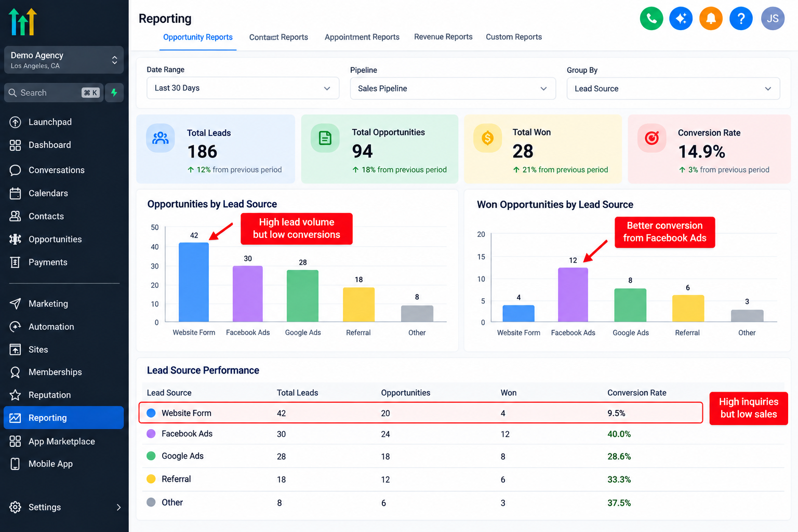Click the 37.5% conversion rate value
Image resolution: width=798 pixels, height=532 pixels.
[619, 503]
